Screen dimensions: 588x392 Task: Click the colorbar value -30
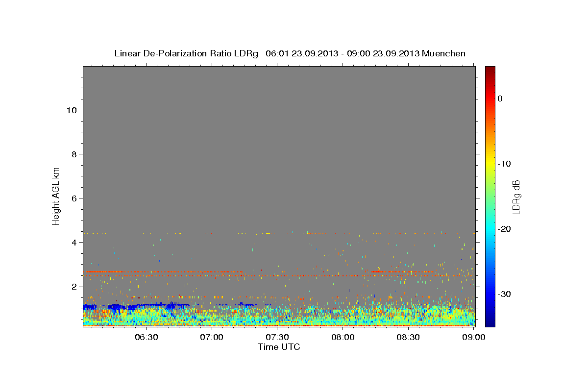[505, 294]
